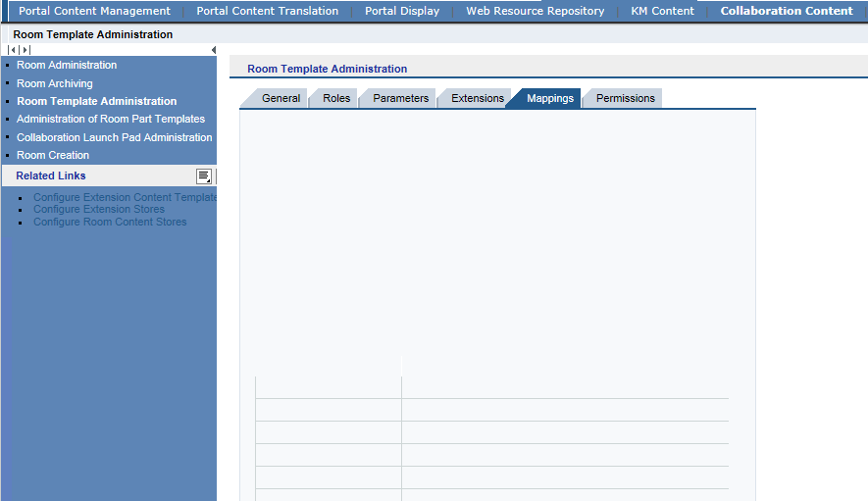
Task: Open Portal Content Management tab
Action: [95, 11]
